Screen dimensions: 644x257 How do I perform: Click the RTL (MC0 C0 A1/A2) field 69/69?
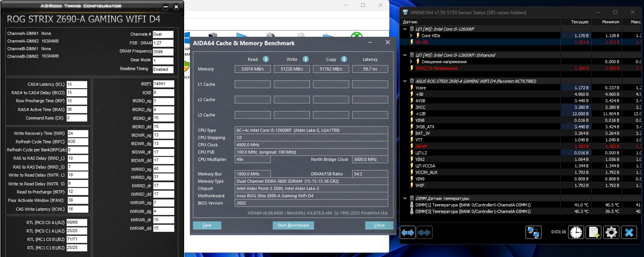77,222
